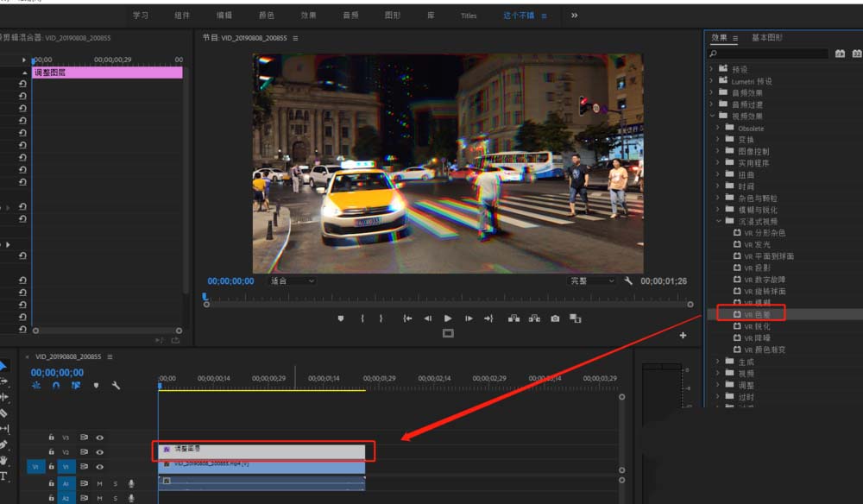The width and height of the screenshot is (863, 504).
Task: Step forward one frame
Action: [467, 318]
